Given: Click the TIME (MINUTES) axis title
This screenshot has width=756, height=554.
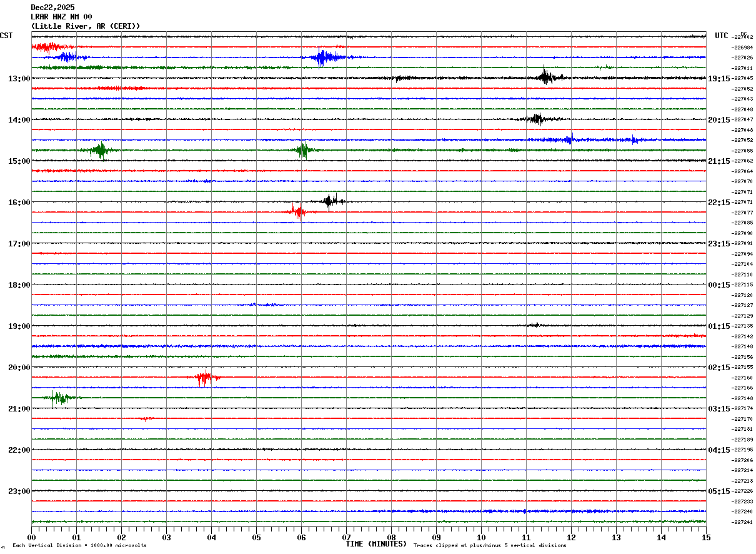Looking at the screenshot, I should (376, 544).
